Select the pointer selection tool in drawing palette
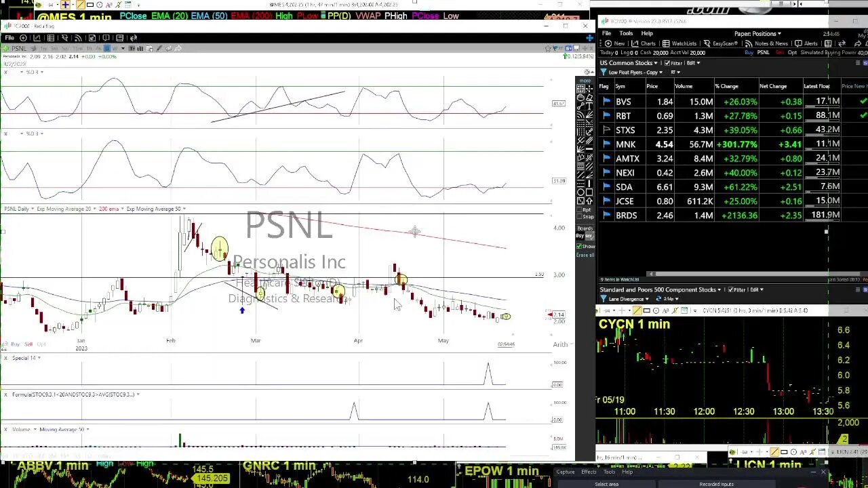The height and width of the screenshot is (488, 868). click(x=581, y=87)
